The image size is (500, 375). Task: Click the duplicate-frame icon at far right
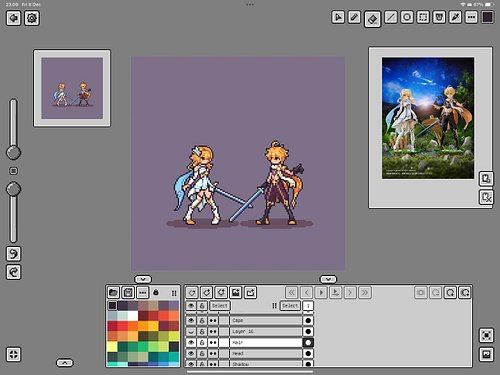click(465, 292)
